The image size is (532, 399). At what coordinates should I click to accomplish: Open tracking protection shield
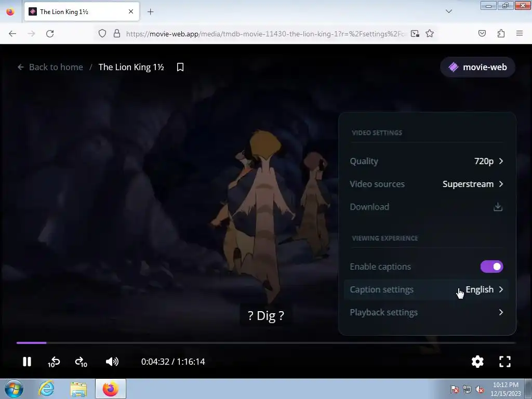102,34
